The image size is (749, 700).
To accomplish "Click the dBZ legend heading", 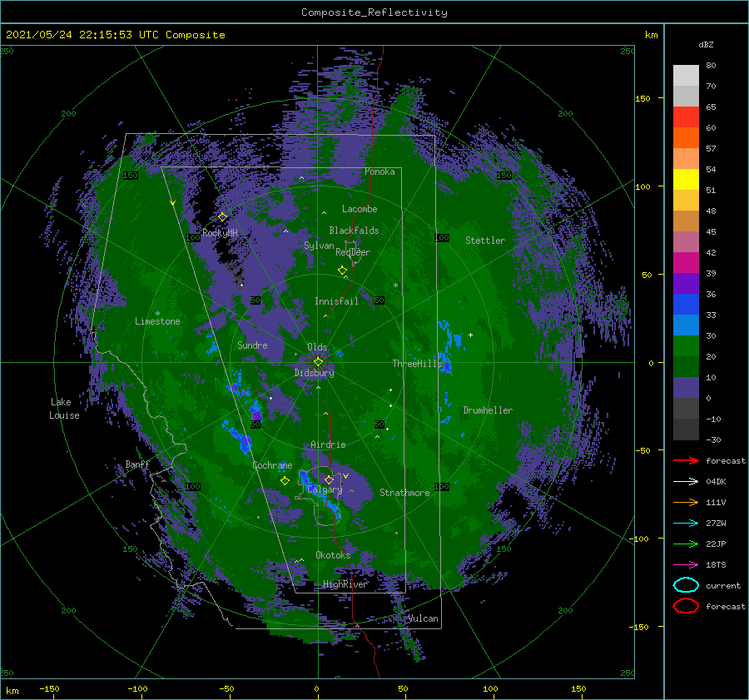I will [x=706, y=44].
